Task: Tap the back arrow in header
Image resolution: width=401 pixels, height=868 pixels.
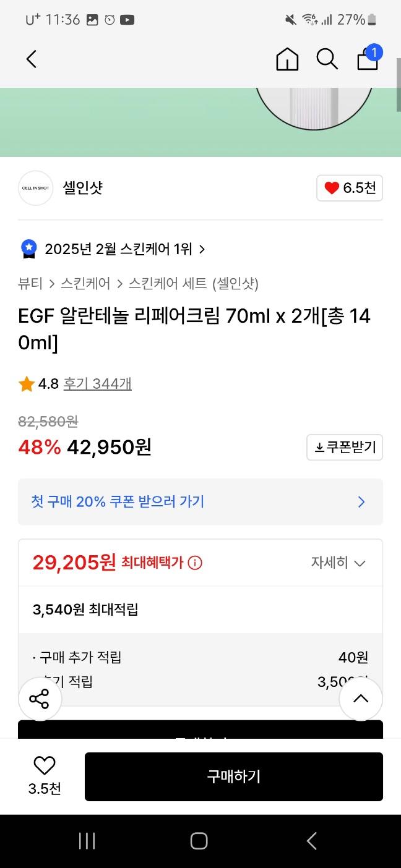Action: (32, 59)
